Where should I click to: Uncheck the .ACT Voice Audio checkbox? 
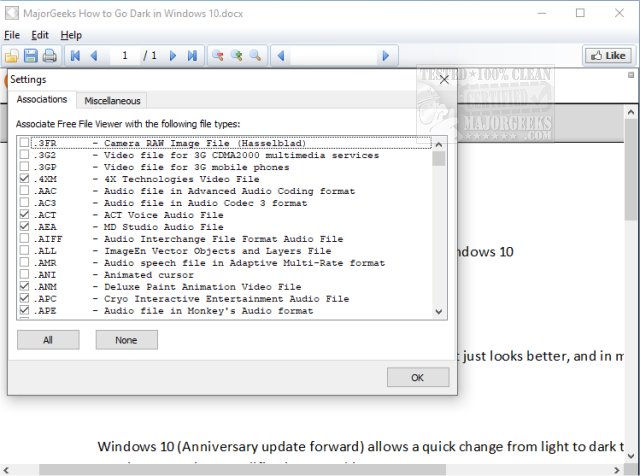[24, 214]
